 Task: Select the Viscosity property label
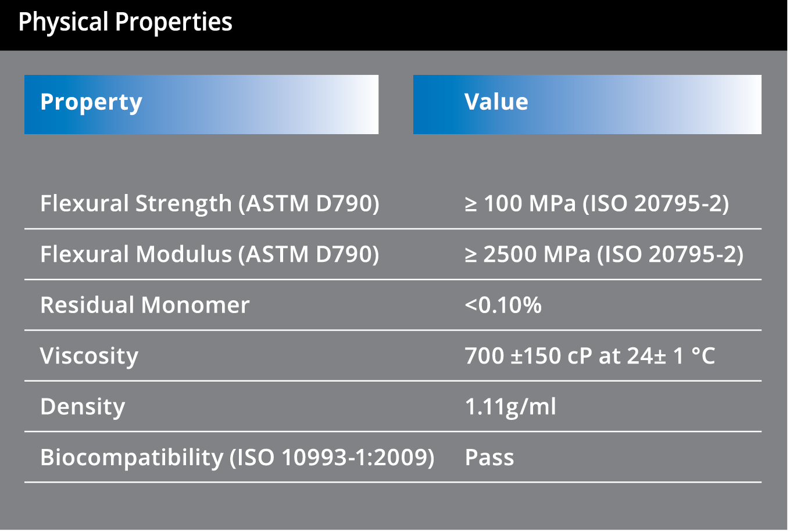tap(89, 356)
